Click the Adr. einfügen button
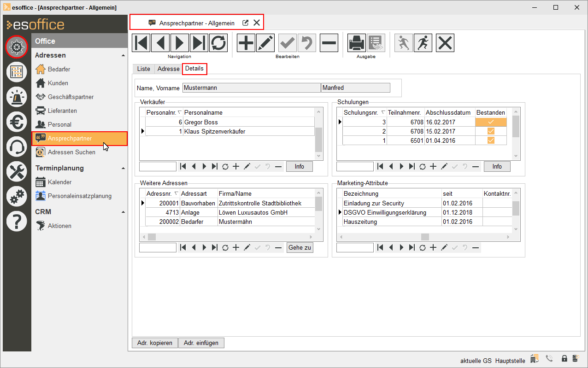The width and height of the screenshot is (588, 368). [201, 343]
